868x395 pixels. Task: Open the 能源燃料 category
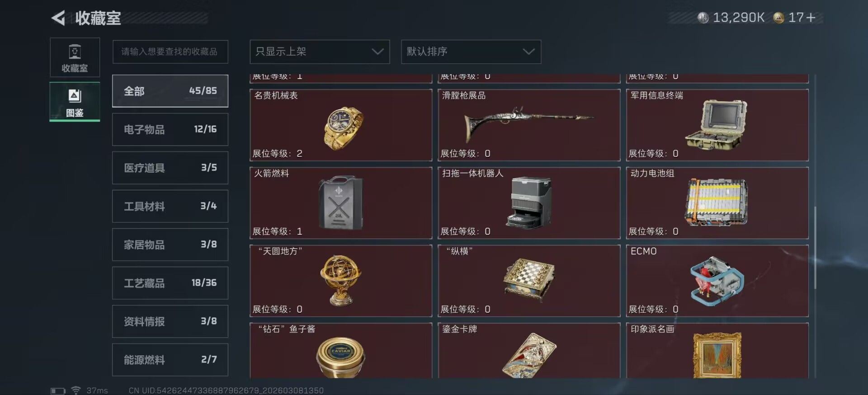[x=170, y=360]
